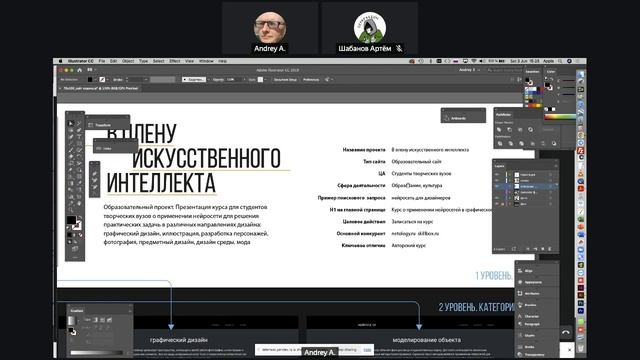Screen dimensions: 640x360
Task: Click the Minus Back pathfinder icon
Action: [x=554, y=144]
